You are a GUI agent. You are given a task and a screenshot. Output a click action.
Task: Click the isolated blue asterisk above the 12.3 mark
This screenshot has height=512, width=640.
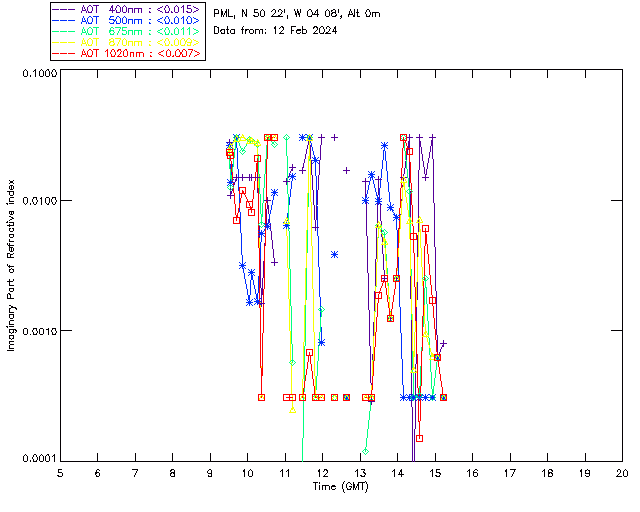[334, 255]
